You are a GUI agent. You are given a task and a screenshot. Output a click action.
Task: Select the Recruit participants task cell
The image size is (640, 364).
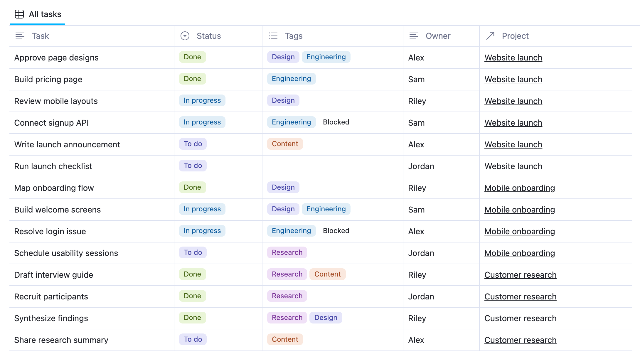click(92, 296)
